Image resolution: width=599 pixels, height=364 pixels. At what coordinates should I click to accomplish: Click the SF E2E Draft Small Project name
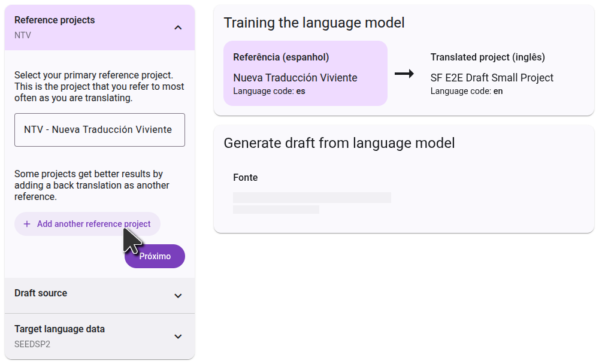point(492,78)
